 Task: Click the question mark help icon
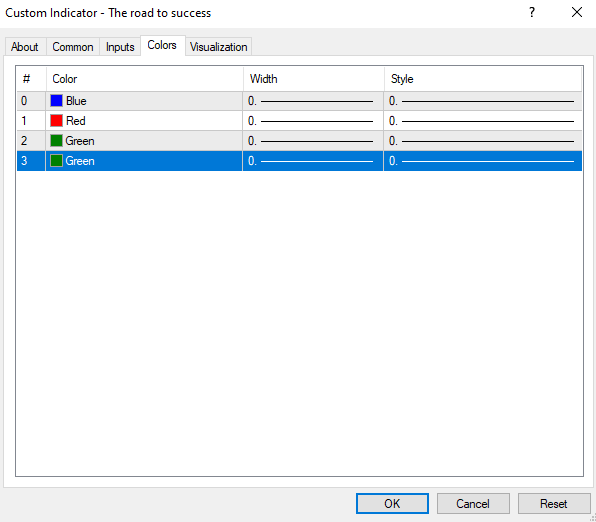pos(532,13)
